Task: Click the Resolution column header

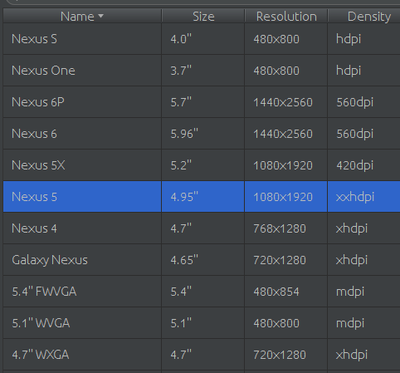Action: click(286, 16)
